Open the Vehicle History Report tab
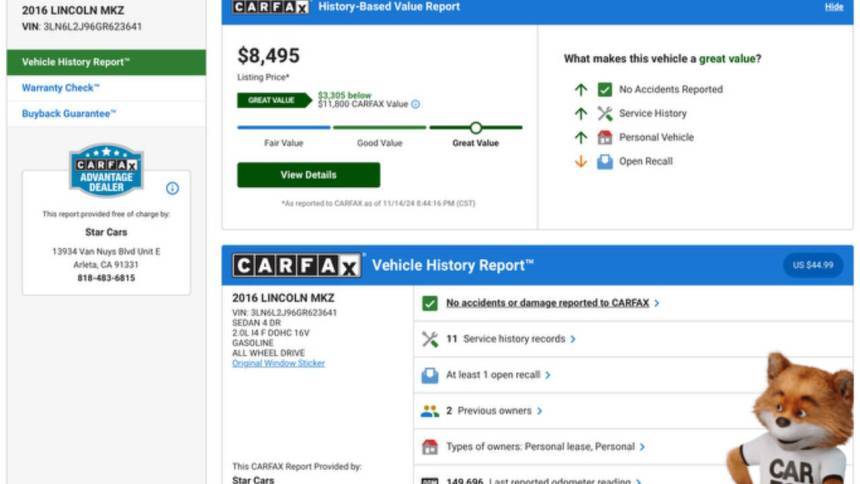 coord(106,62)
